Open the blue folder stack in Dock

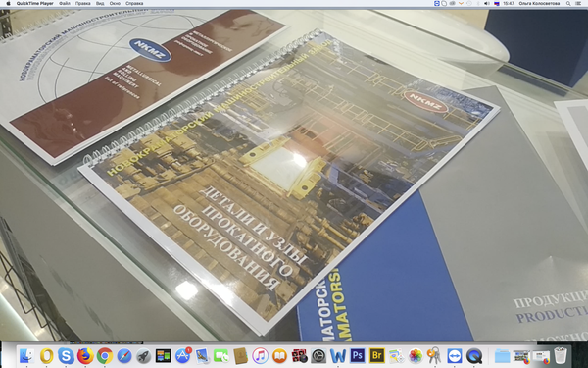click(x=502, y=355)
